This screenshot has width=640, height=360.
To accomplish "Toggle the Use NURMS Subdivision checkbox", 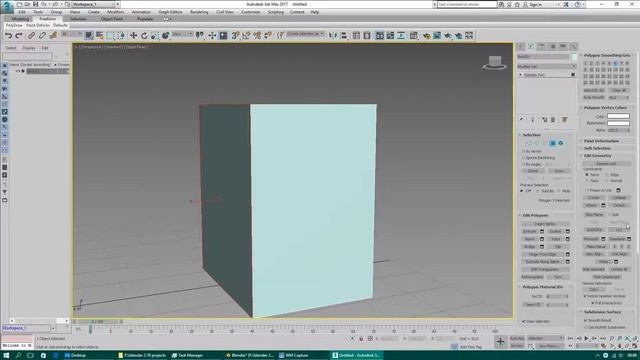I will point(586,327).
